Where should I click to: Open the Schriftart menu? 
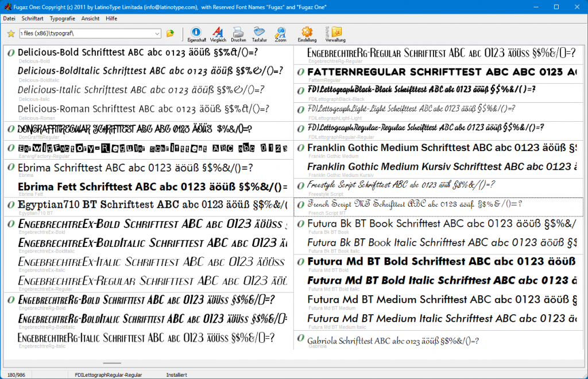tap(33, 18)
